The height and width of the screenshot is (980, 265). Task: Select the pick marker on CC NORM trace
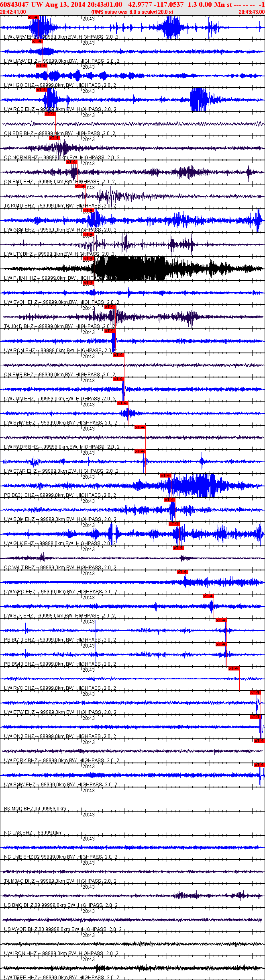click(55, 138)
